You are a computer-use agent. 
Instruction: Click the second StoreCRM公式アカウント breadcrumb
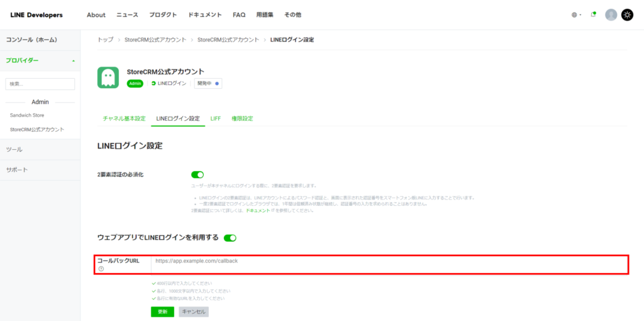(228, 40)
